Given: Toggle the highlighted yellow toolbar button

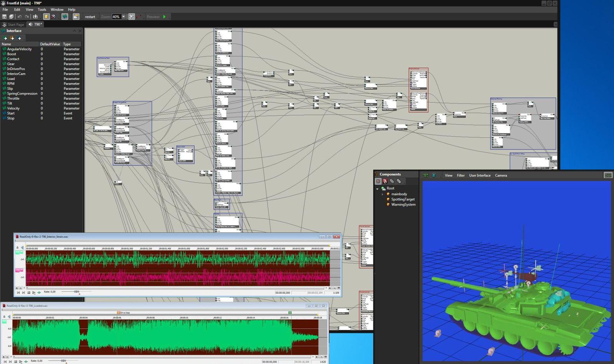Looking at the screenshot, I should pyautogui.click(x=46, y=16).
